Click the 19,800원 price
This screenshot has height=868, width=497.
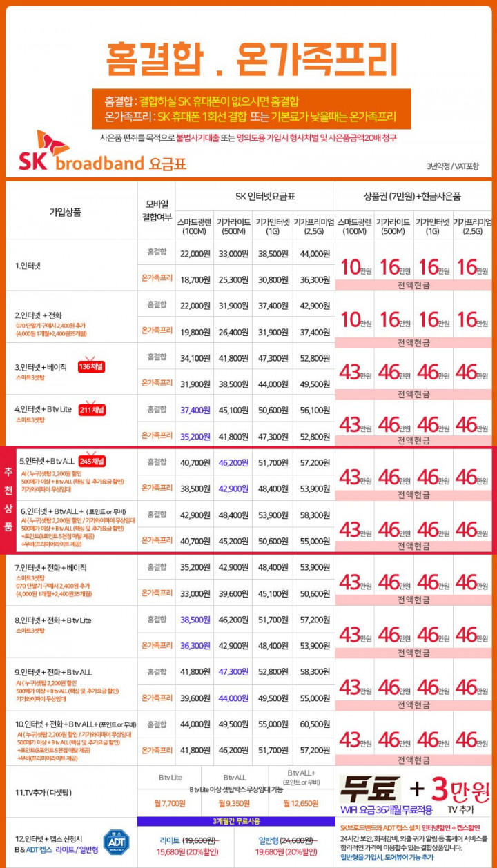(195, 332)
